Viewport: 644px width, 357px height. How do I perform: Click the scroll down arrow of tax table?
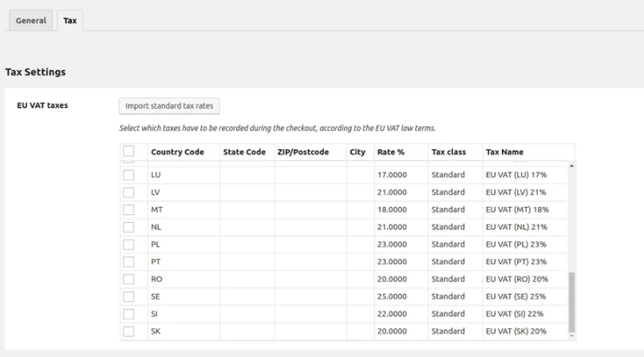[571, 336]
